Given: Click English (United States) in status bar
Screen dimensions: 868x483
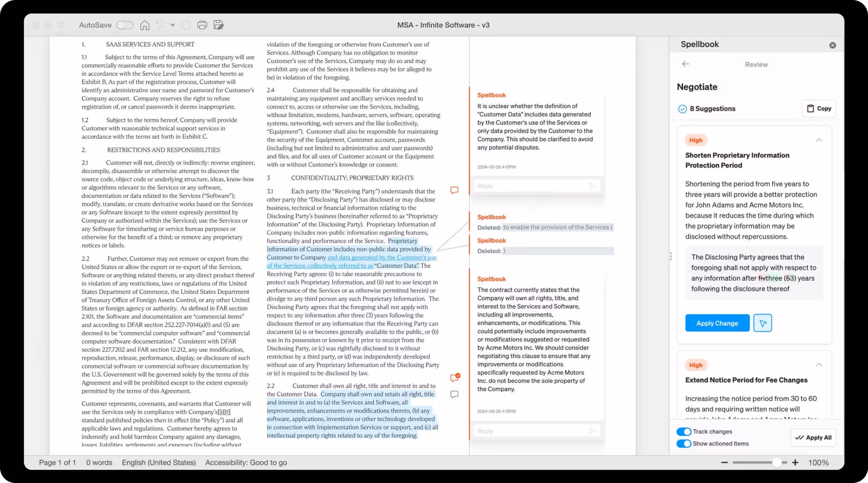Looking at the screenshot, I should [159, 463].
